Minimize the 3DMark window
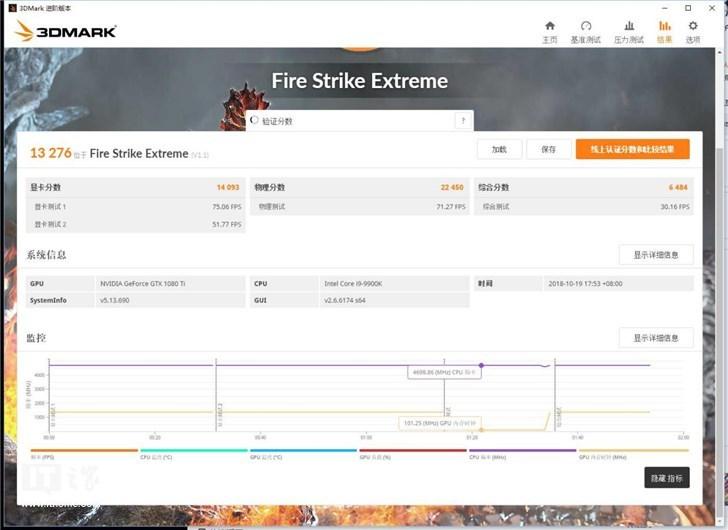 (x=664, y=8)
